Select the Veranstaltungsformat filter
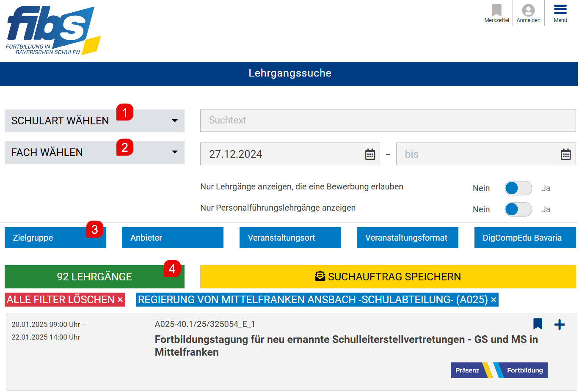Screen dimensions: 579x392 click(x=407, y=238)
